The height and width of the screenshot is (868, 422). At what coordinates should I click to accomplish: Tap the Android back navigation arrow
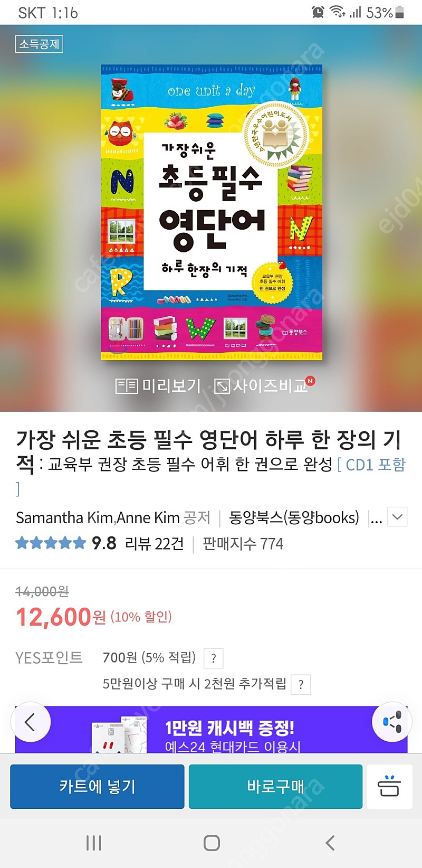[330, 843]
